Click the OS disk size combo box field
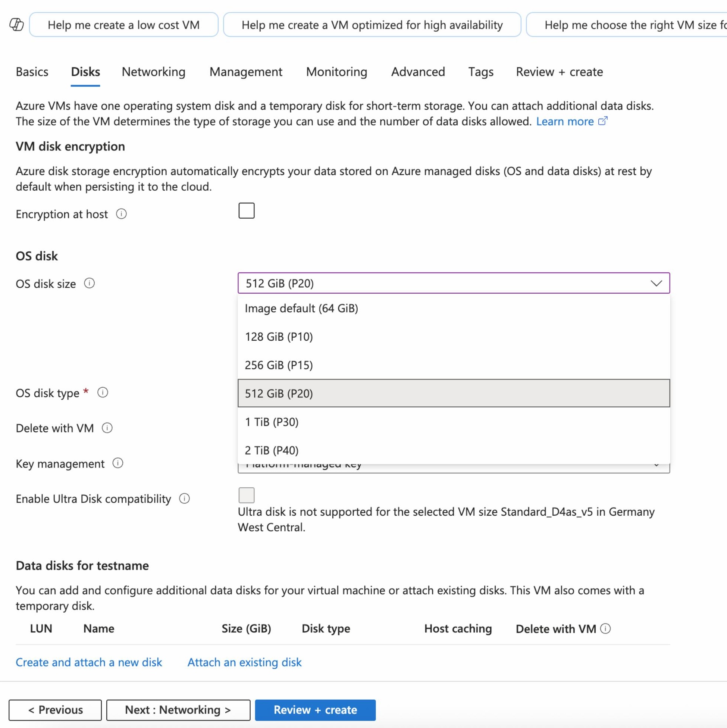The width and height of the screenshot is (727, 728). coord(454,283)
